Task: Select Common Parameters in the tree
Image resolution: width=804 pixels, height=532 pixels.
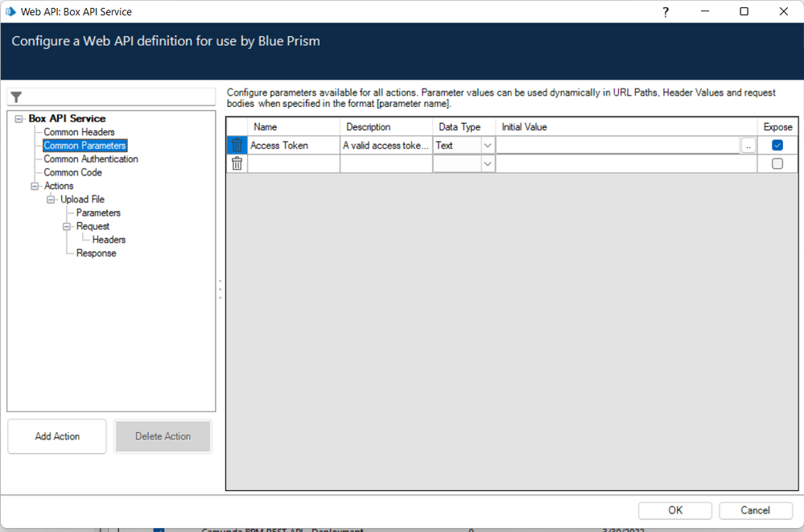Action: 85,146
